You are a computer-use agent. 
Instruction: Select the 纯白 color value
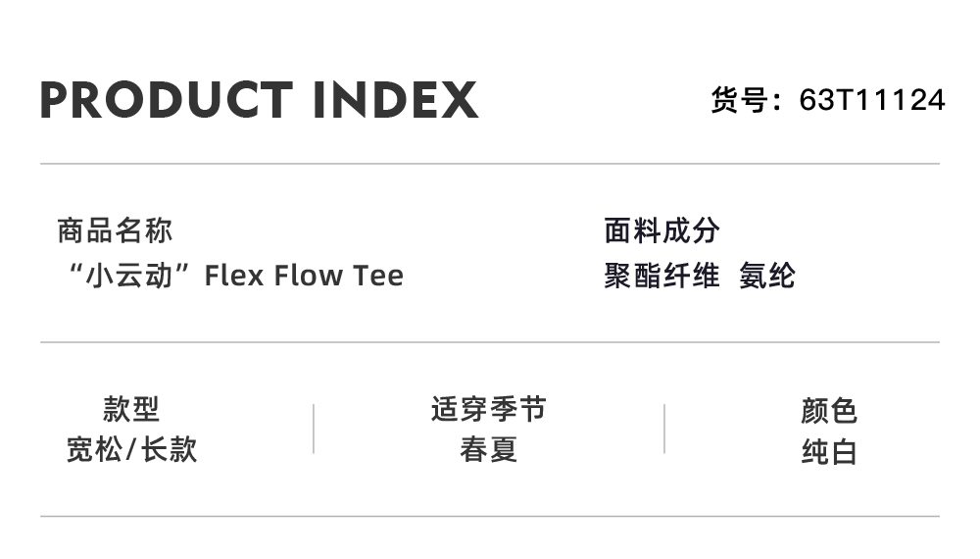tap(829, 452)
